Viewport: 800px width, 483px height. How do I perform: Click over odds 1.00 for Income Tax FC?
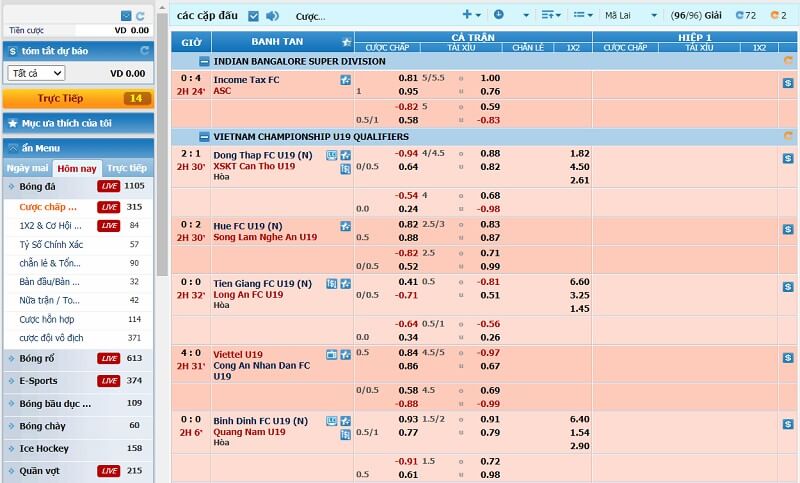coord(490,78)
